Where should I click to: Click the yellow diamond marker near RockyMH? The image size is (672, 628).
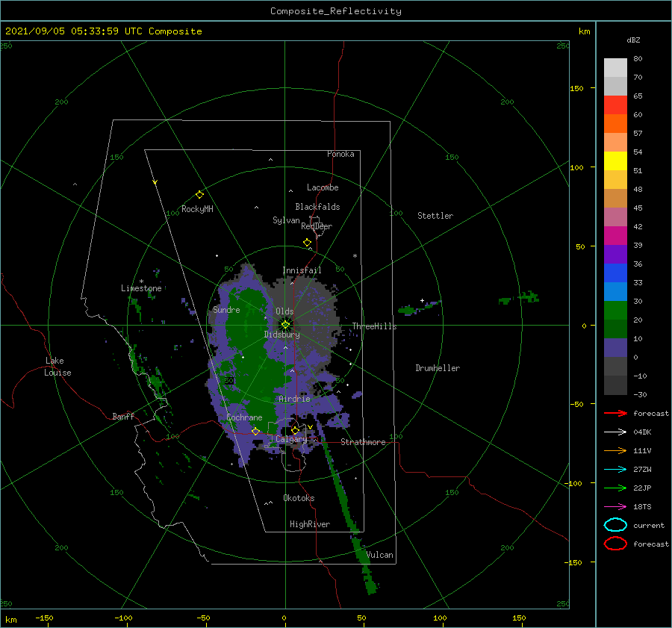(199, 195)
